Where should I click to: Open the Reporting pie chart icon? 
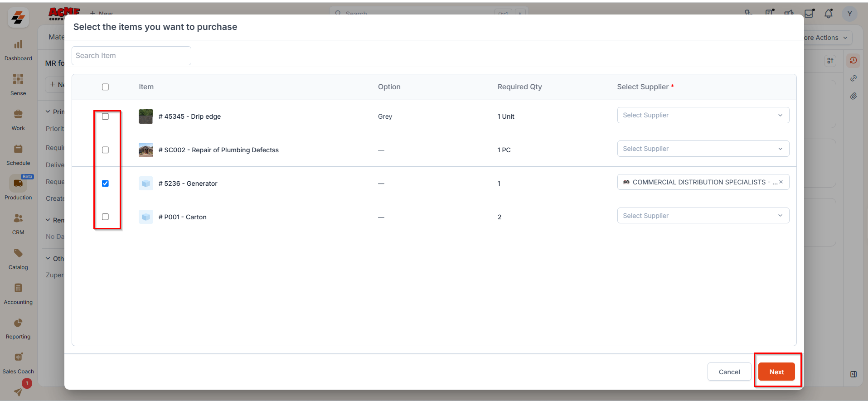tap(18, 323)
